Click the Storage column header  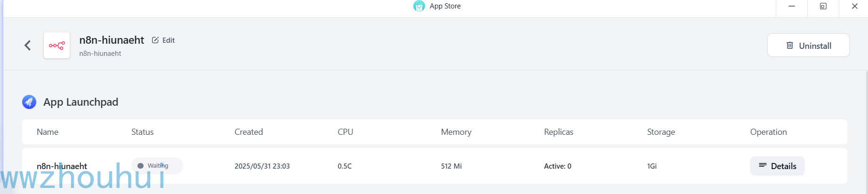[661, 132]
